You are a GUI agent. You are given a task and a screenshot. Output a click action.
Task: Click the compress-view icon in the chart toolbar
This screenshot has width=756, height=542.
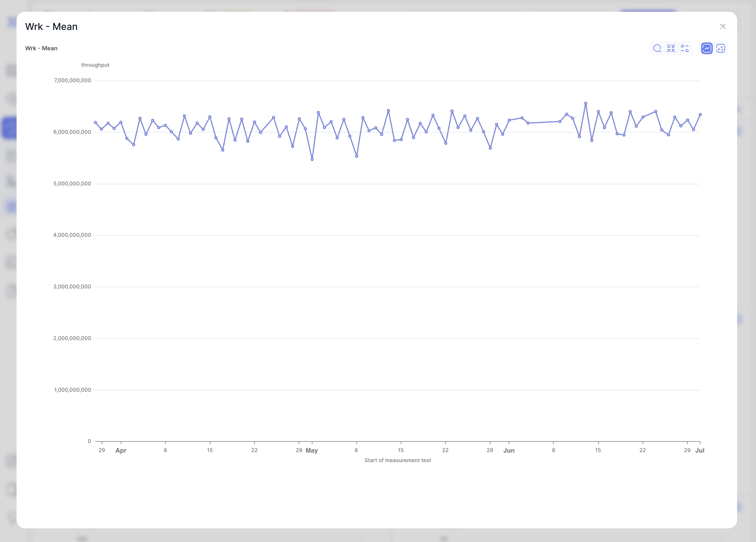671,48
